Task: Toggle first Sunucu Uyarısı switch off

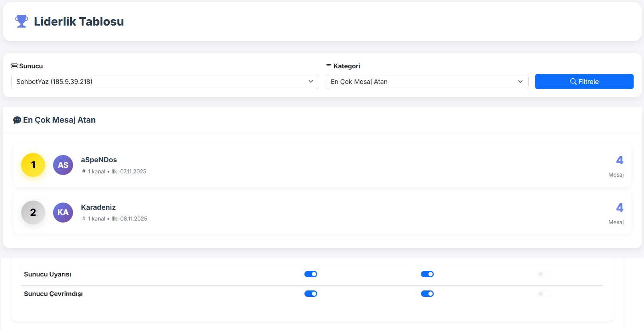Action: click(311, 274)
